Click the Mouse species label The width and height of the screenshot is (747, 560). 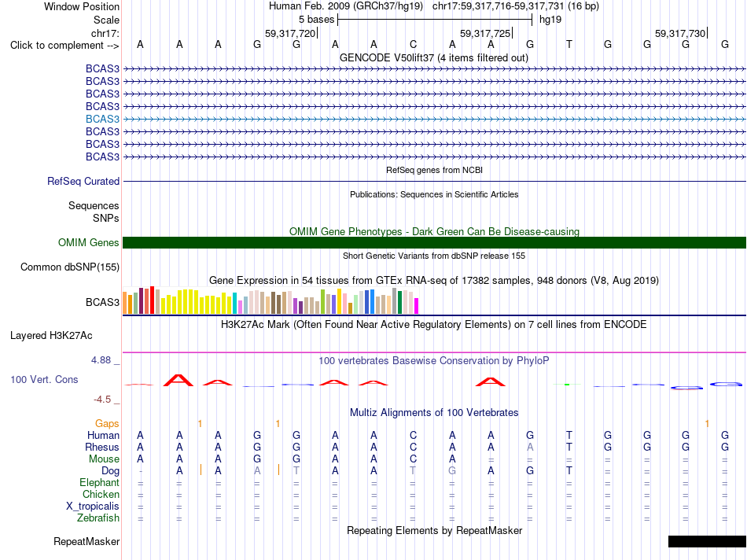coord(104,459)
